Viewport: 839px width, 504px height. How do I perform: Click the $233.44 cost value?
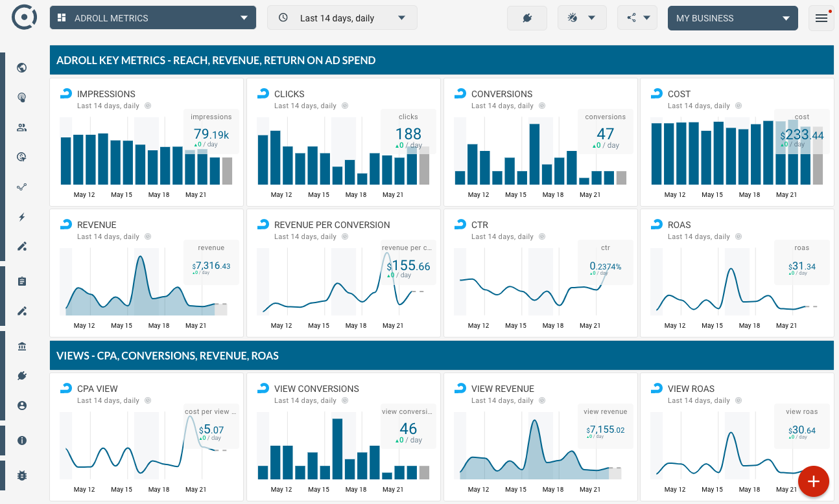[x=802, y=135]
